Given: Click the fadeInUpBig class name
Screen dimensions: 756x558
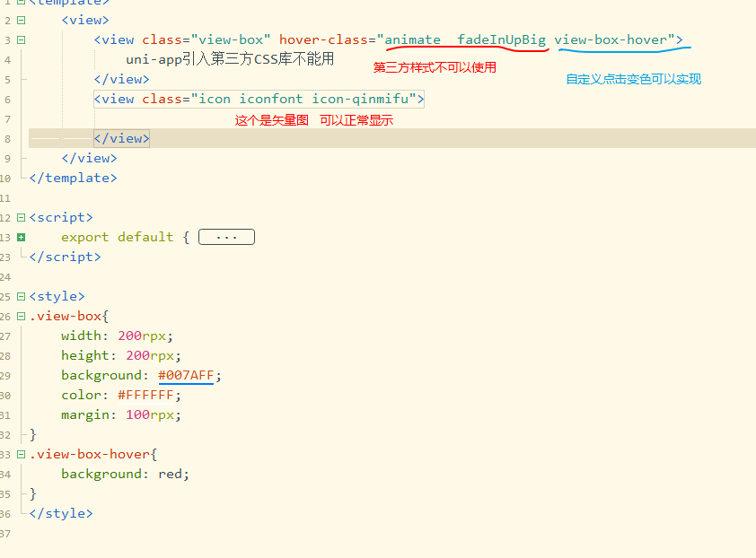Looking at the screenshot, I should (501, 39).
